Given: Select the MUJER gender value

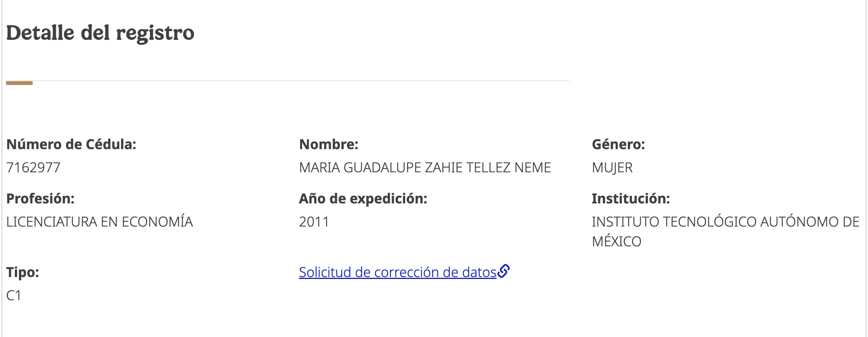Looking at the screenshot, I should pos(612,168).
